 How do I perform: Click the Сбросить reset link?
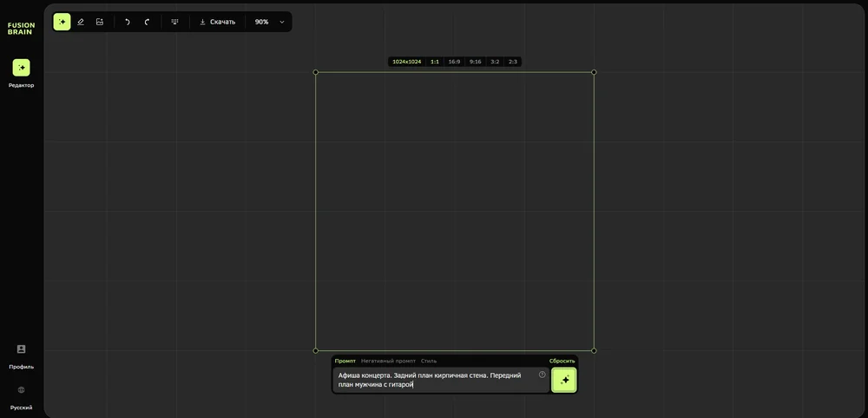pyautogui.click(x=562, y=361)
